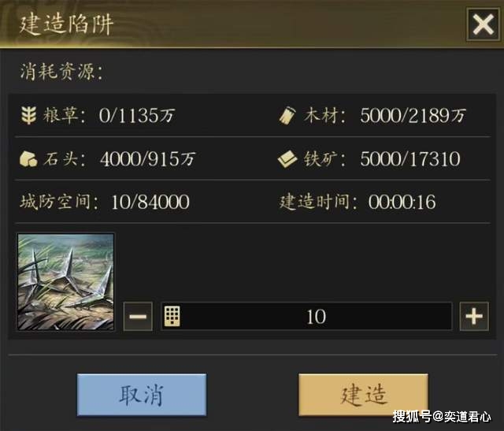Click the stone (石头) resource icon
The image size is (504, 431).
[28, 159]
